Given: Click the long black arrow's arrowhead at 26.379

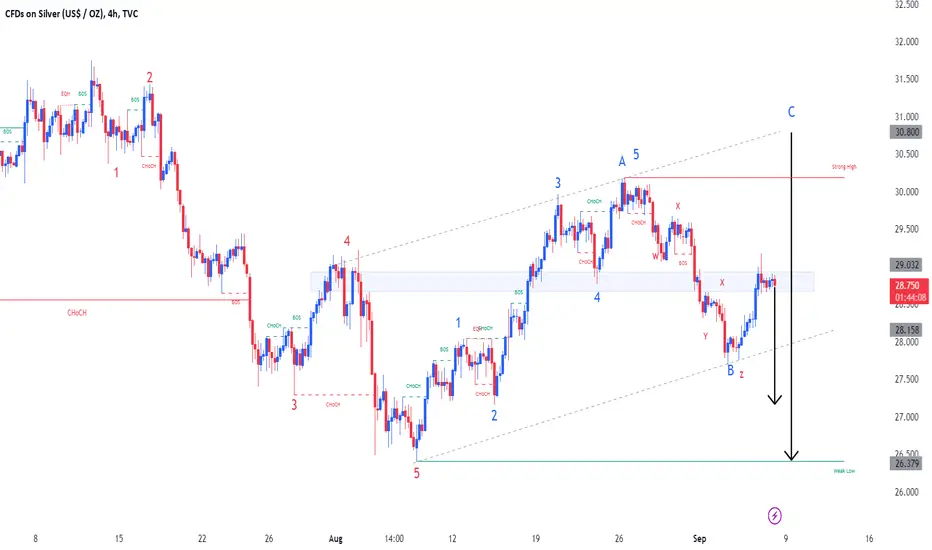Looking at the screenshot, I should (x=791, y=455).
